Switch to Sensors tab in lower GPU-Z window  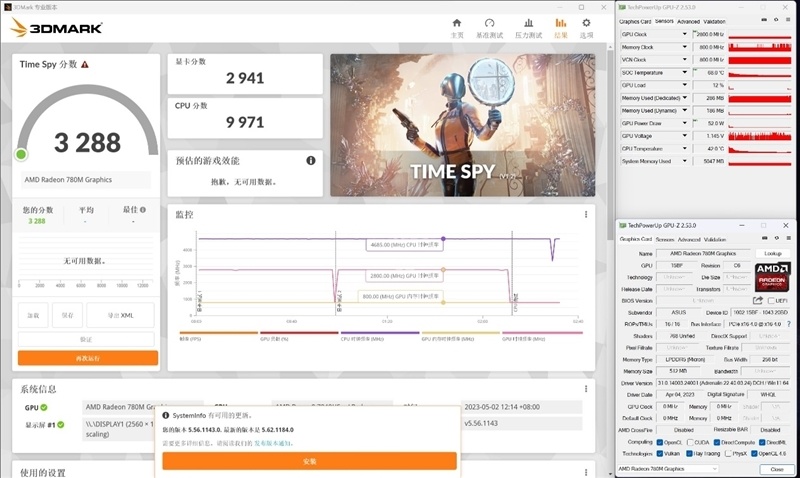[664, 239]
